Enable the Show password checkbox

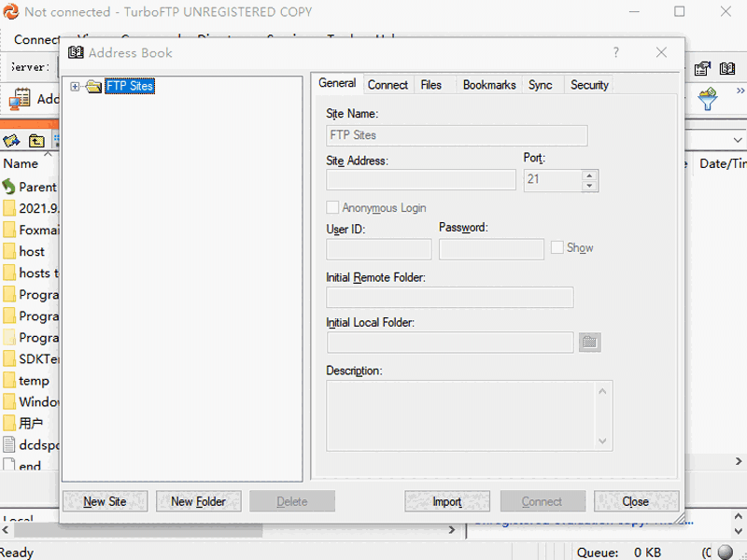pyautogui.click(x=557, y=247)
